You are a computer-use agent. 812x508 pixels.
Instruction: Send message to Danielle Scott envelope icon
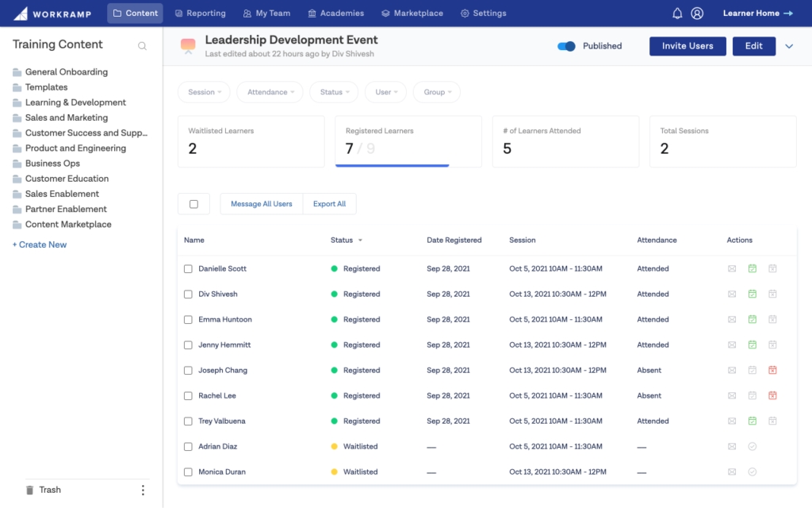(x=732, y=268)
